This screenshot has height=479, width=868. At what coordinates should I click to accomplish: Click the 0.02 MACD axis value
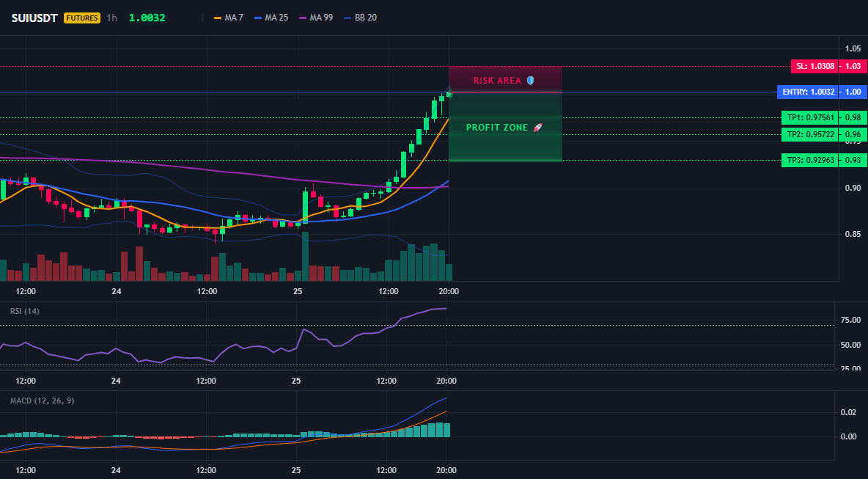pos(849,412)
